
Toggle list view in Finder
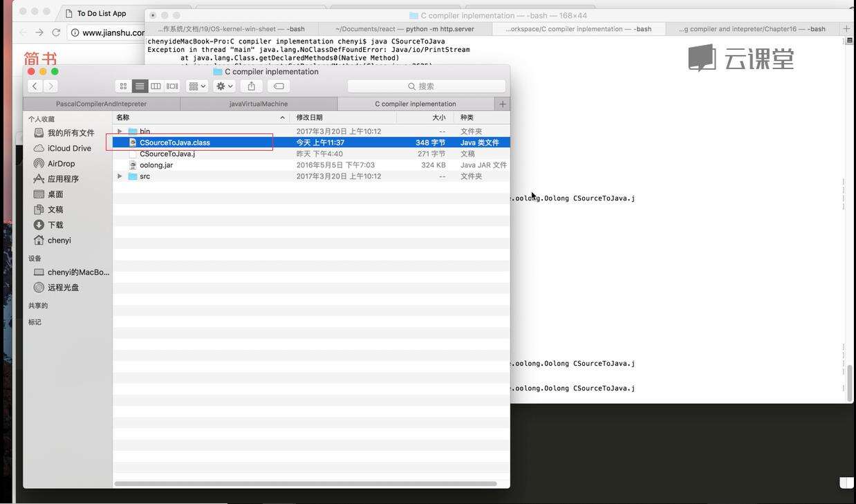coord(140,86)
